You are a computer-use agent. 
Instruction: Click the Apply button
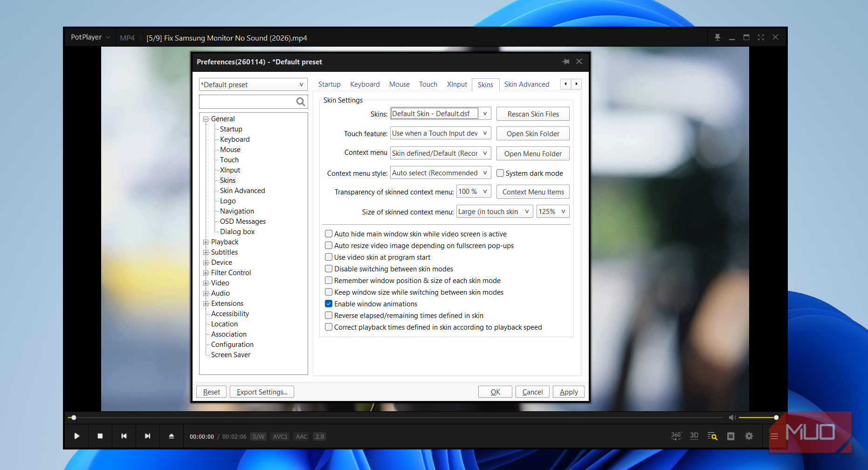(x=569, y=392)
